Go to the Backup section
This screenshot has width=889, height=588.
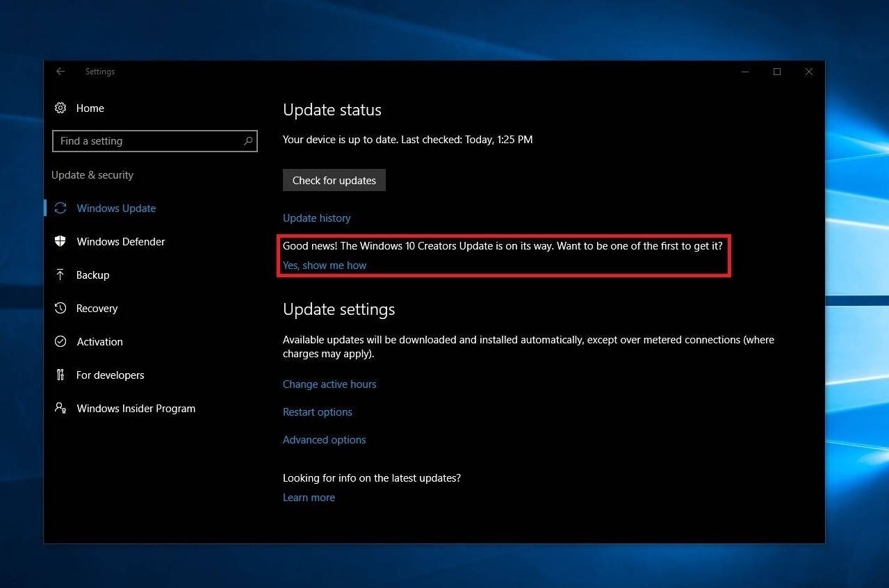point(93,275)
